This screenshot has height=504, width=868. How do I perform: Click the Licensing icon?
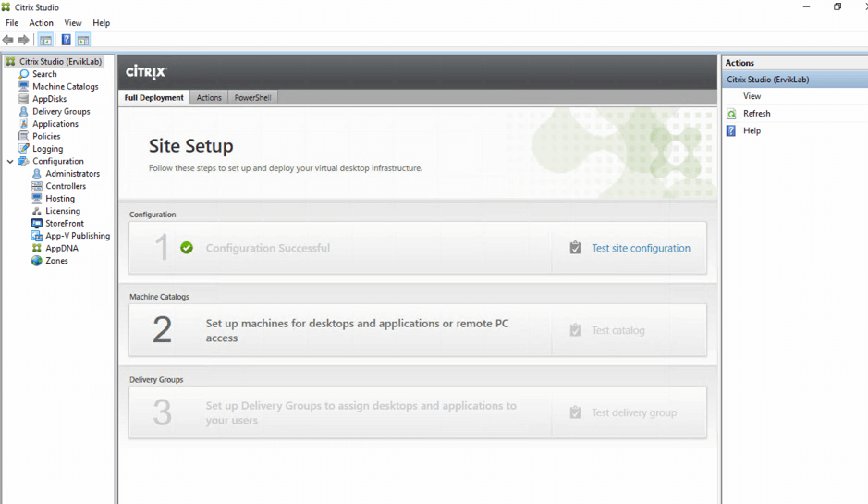point(37,211)
